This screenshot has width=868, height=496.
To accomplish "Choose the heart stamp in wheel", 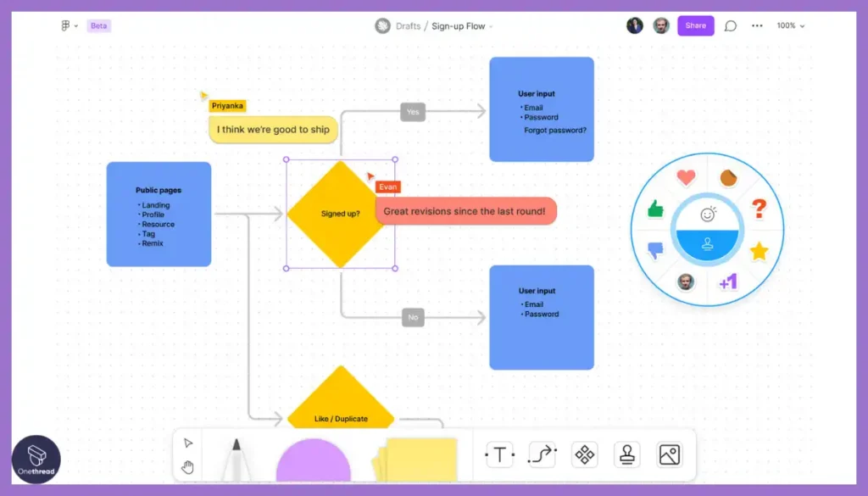I will (686, 177).
